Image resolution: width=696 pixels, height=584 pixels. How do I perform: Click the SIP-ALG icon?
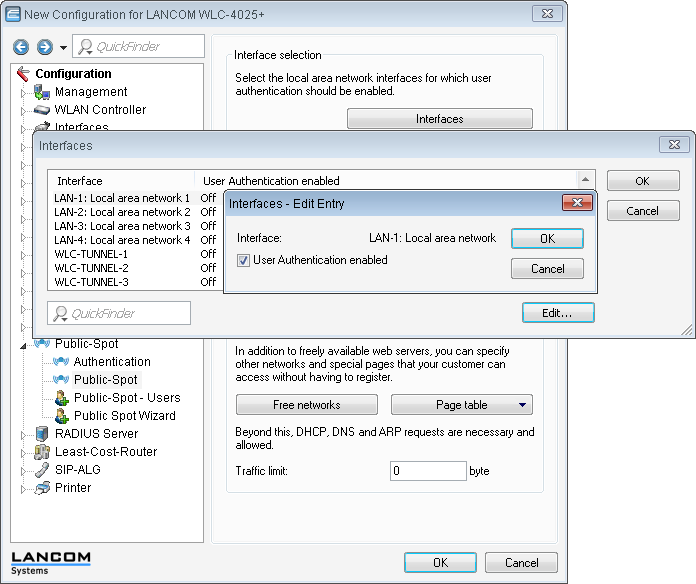pyautogui.click(x=42, y=470)
